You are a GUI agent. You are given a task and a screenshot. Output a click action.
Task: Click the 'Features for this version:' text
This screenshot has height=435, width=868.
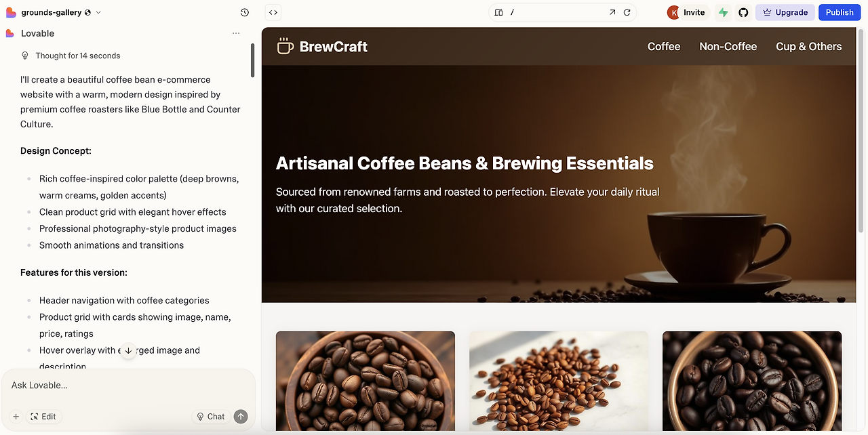pyautogui.click(x=74, y=272)
